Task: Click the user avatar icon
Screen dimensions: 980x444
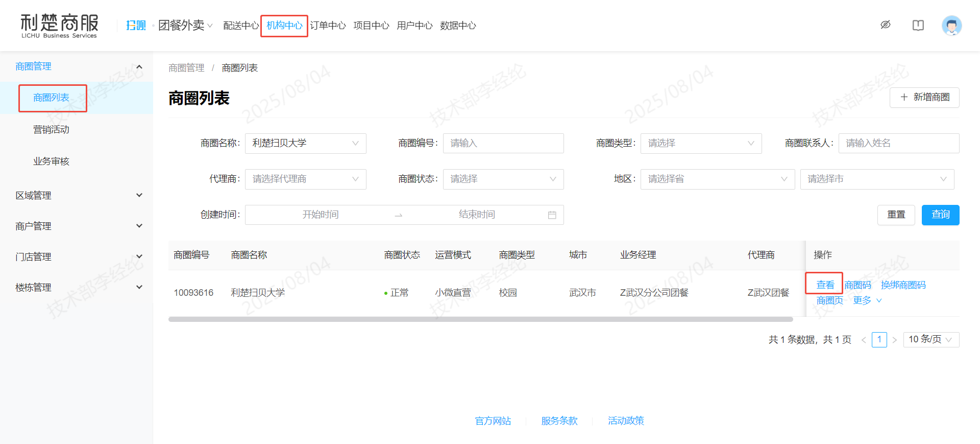Action: point(951,25)
